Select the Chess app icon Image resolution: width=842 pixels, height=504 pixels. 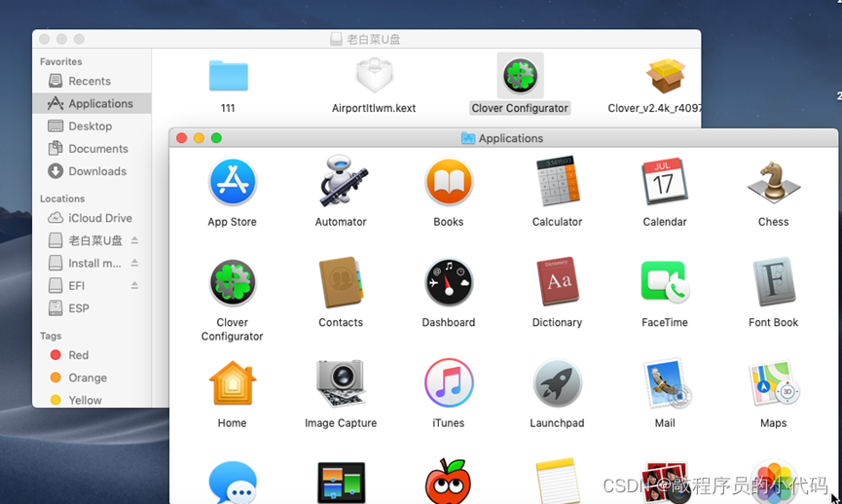(x=773, y=182)
